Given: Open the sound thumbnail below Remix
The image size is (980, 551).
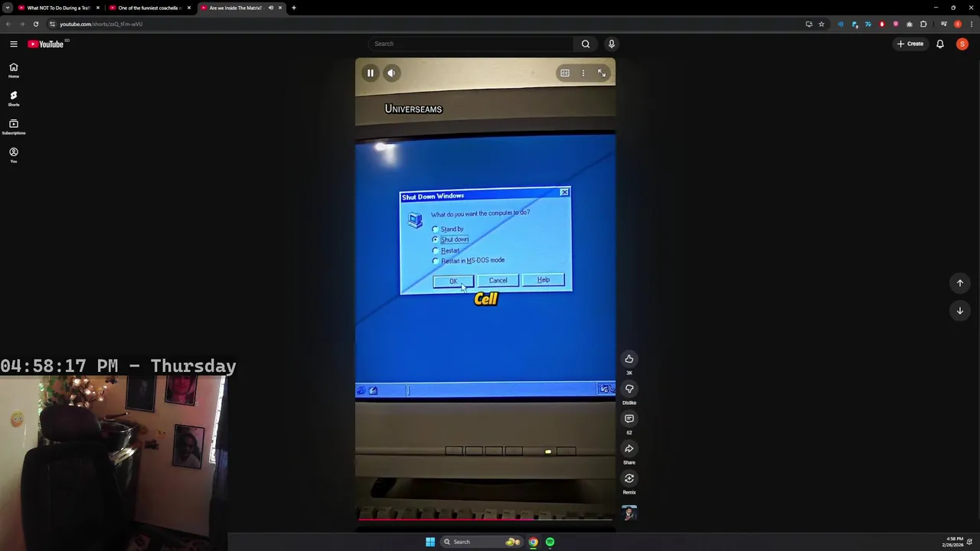Looking at the screenshot, I should pos(629,514).
